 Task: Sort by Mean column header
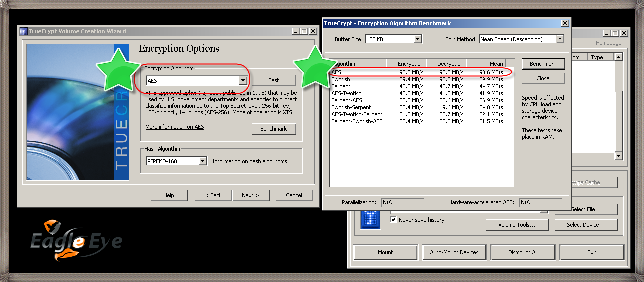click(x=485, y=64)
